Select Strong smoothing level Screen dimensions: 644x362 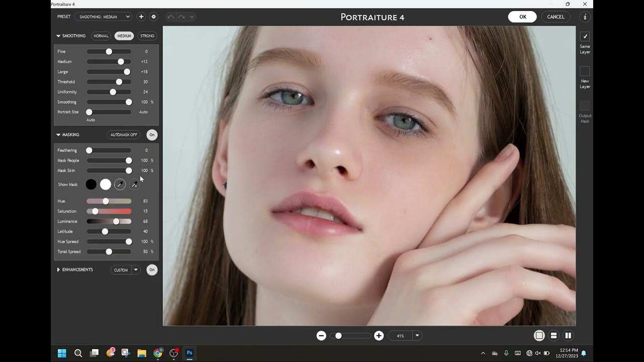click(147, 36)
